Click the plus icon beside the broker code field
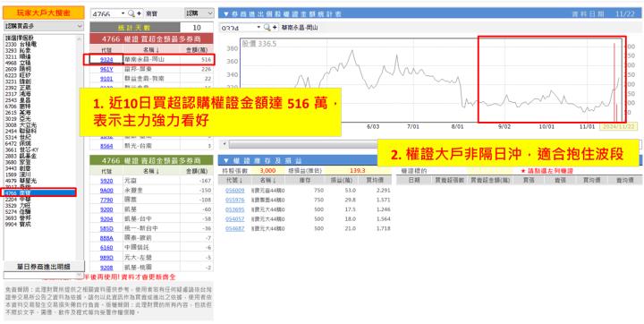Viewport: 644px width, 324px height. pyautogui.click(x=275, y=28)
